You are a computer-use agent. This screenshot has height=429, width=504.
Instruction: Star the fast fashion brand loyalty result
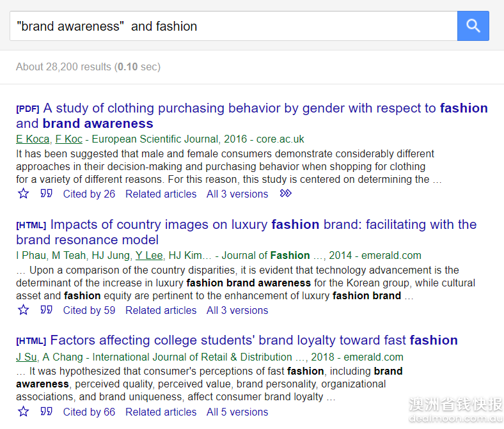point(23,412)
